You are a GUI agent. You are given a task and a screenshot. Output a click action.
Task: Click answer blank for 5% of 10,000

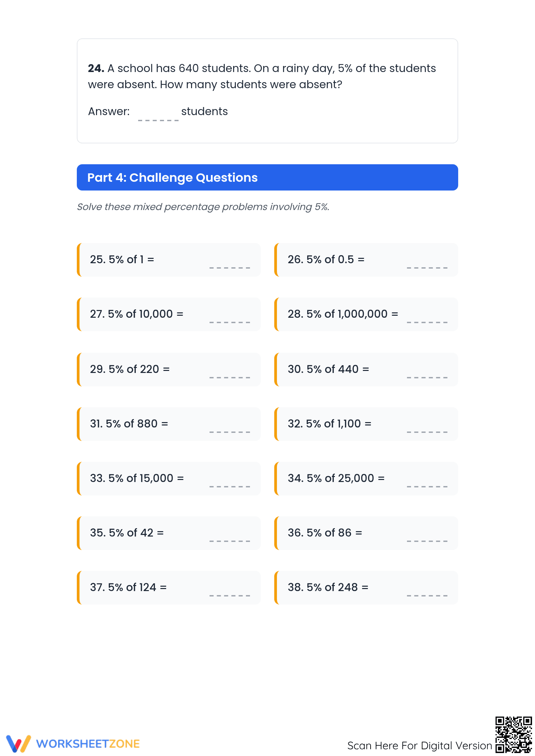tap(230, 317)
